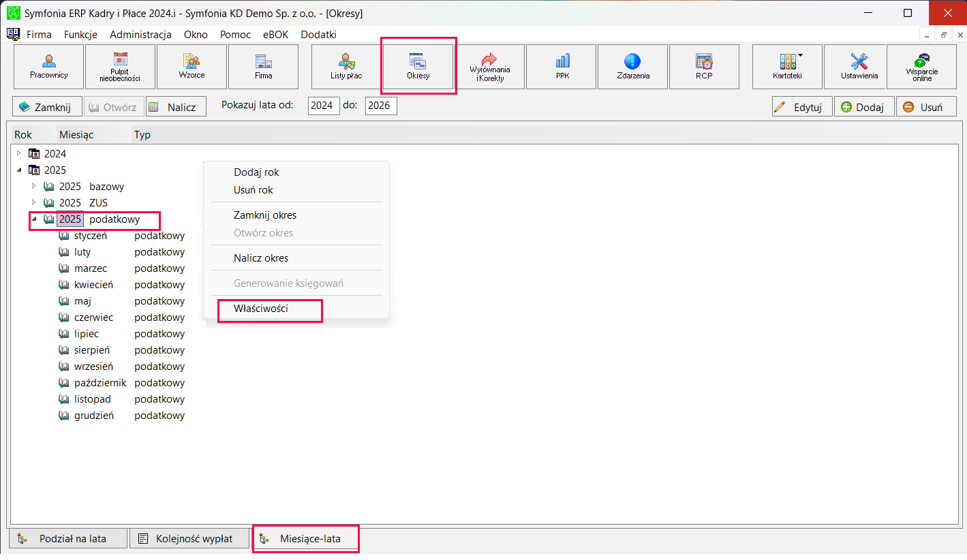Select the Okresy toolbar icon
967x560 pixels.
pos(418,67)
